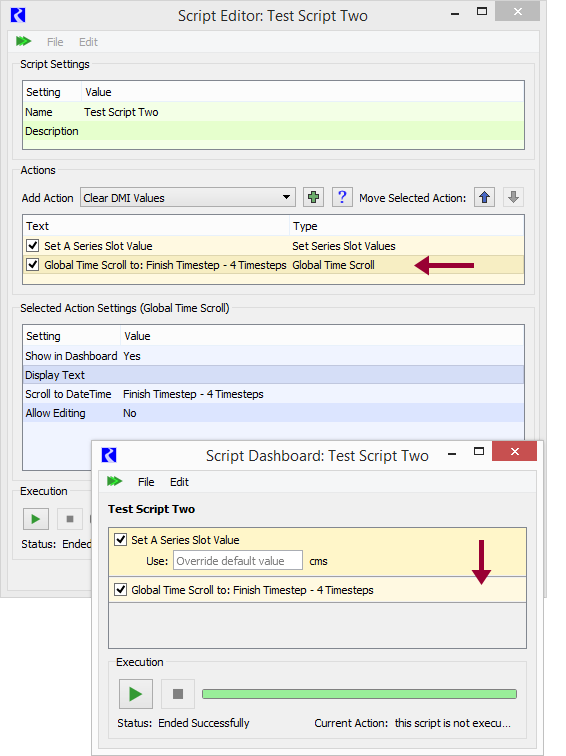The width and height of the screenshot is (566, 756).
Task: Run script via Script Editor toolbar green arrows
Action: click(x=23, y=41)
